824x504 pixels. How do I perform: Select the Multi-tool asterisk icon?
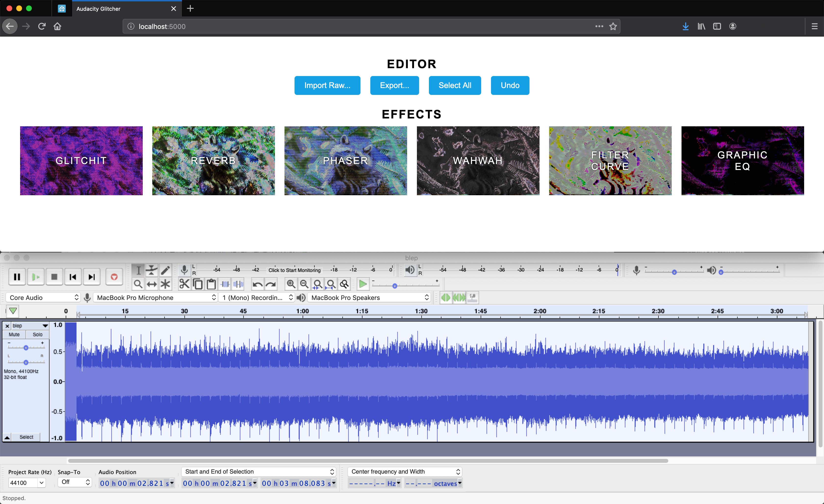[165, 284]
